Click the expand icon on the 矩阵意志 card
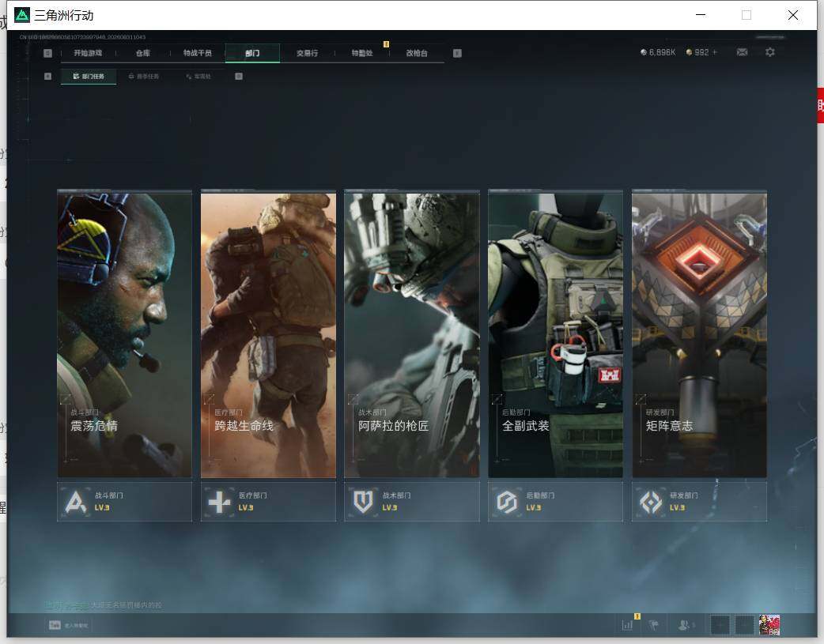Viewport: 824px width, 644px height. click(641, 399)
